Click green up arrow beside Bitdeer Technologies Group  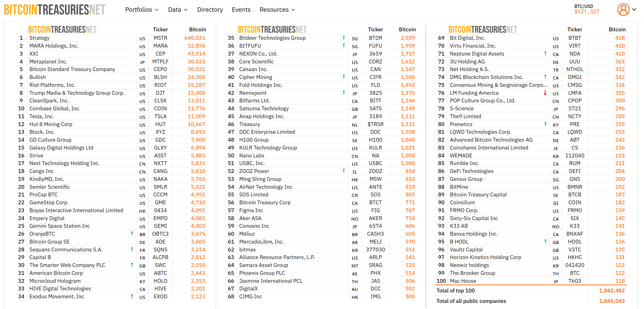[x=344, y=38]
